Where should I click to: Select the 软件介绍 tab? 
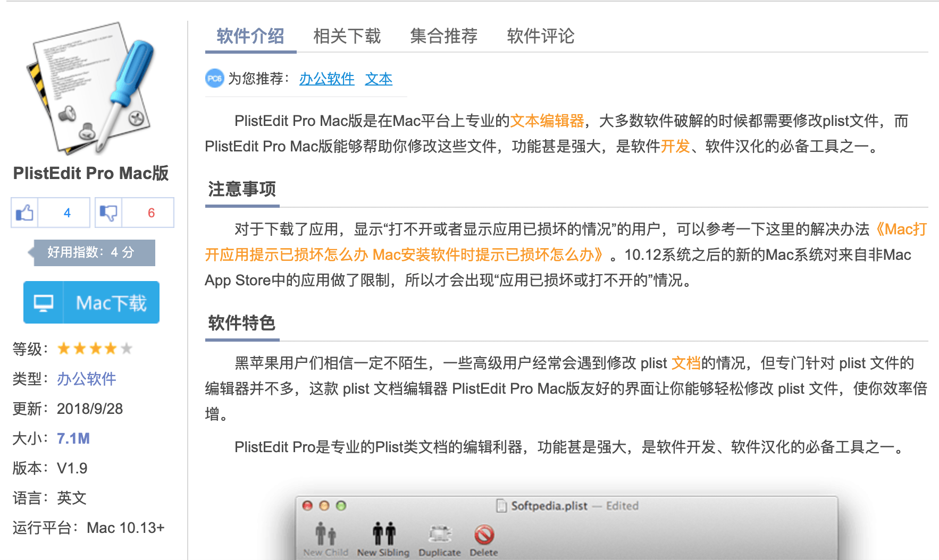tap(250, 36)
